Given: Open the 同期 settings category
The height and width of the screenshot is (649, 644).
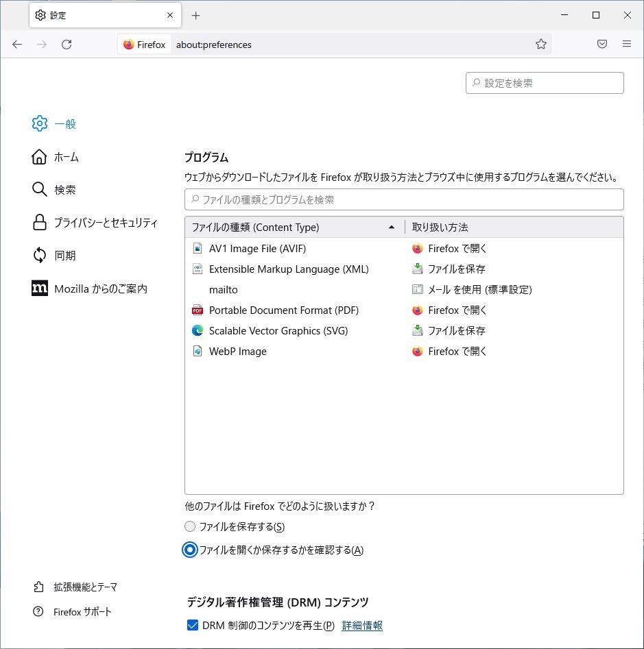Looking at the screenshot, I should coord(54,256).
